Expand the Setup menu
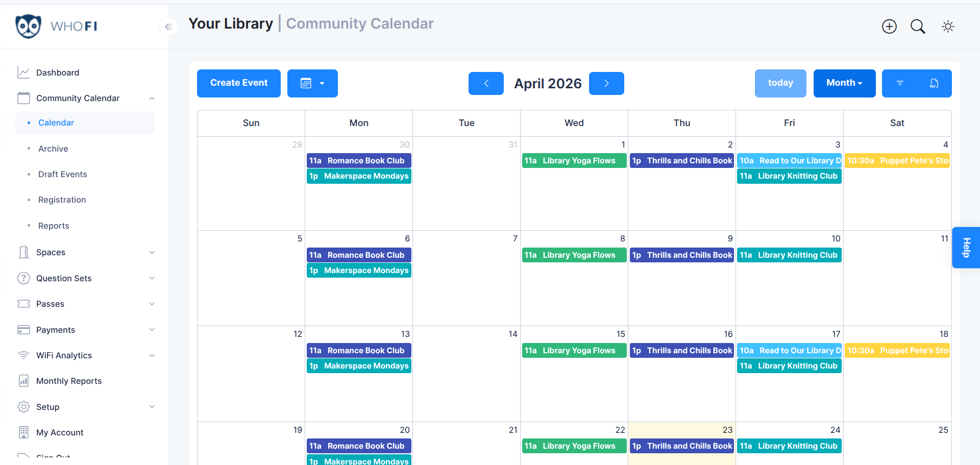Image resolution: width=980 pixels, height=465 pixels. (x=152, y=407)
